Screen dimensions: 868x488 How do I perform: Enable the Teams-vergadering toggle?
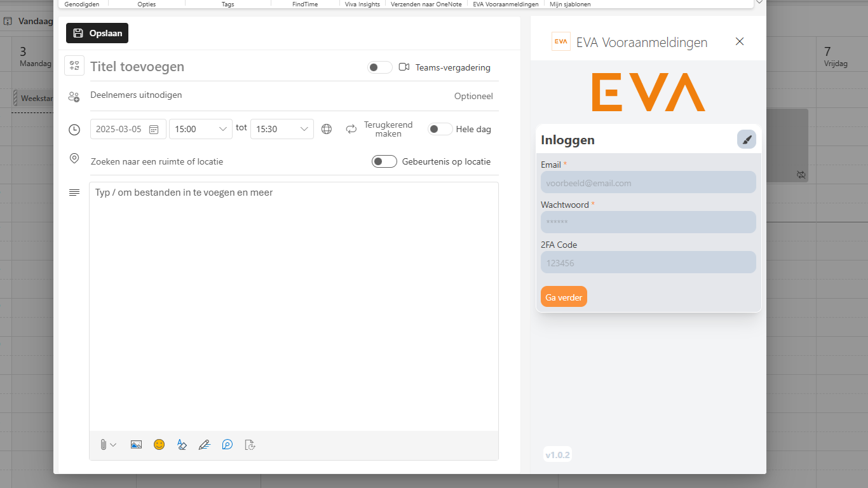point(380,67)
